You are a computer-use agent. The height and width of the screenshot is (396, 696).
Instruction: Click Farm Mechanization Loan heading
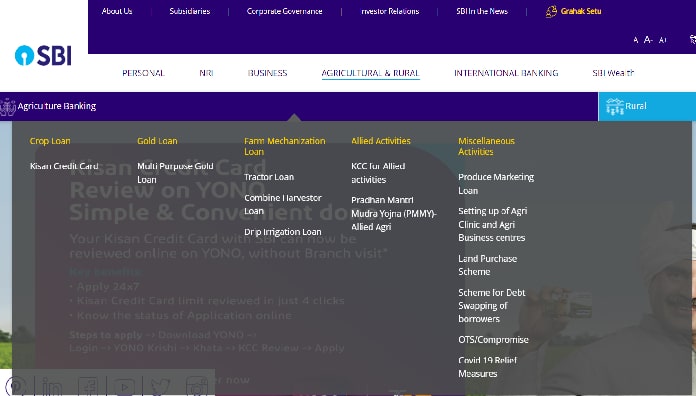(x=285, y=146)
